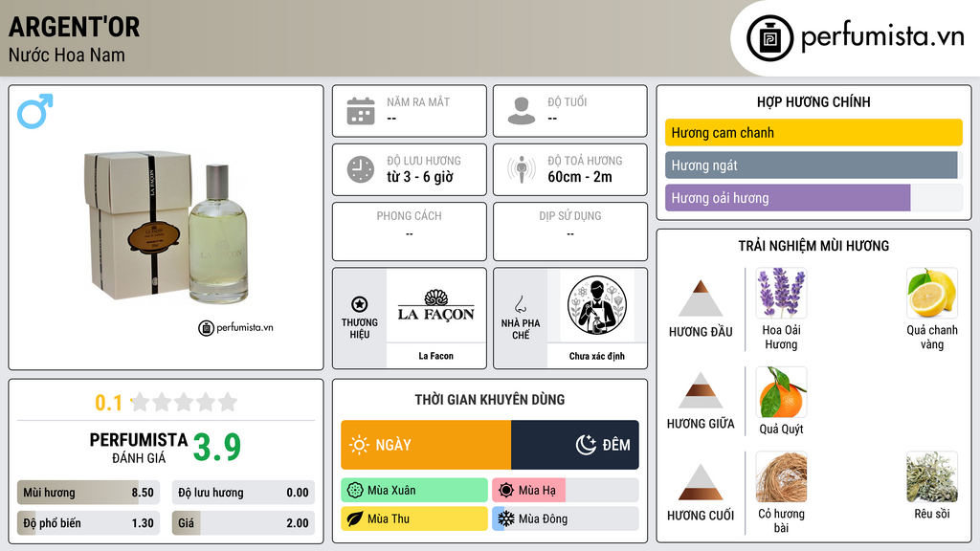This screenshot has width=980, height=551.
Task: Click the Hương cuối pyramid icon
Action: click(x=701, y=482)
